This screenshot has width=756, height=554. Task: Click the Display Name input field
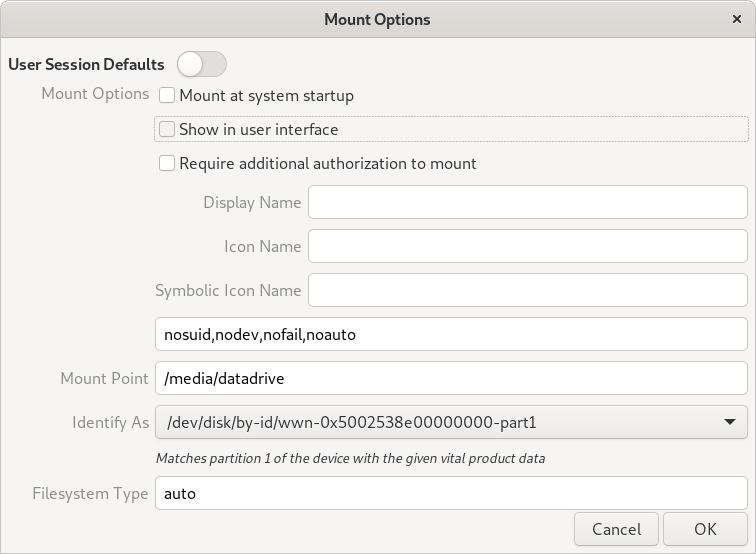tap(527, 202)
